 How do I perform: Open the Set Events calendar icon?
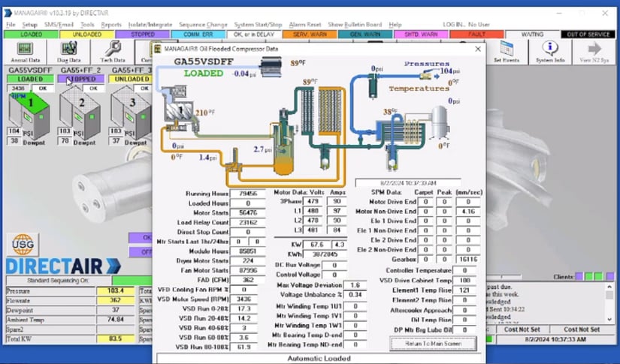507,52
